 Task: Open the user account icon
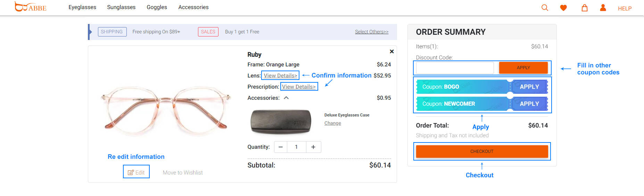point(603,8)
